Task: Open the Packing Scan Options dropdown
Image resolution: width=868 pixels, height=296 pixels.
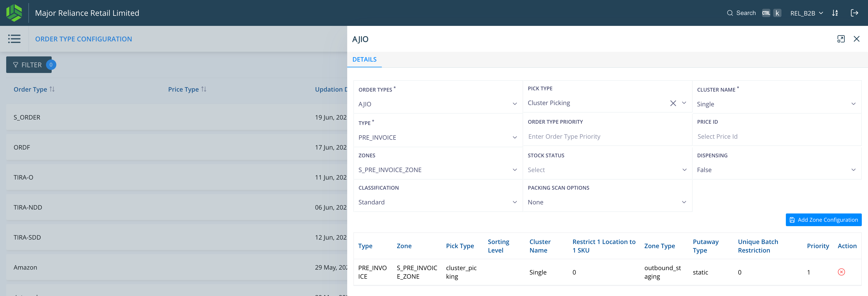Action: (x=607, y=202)
